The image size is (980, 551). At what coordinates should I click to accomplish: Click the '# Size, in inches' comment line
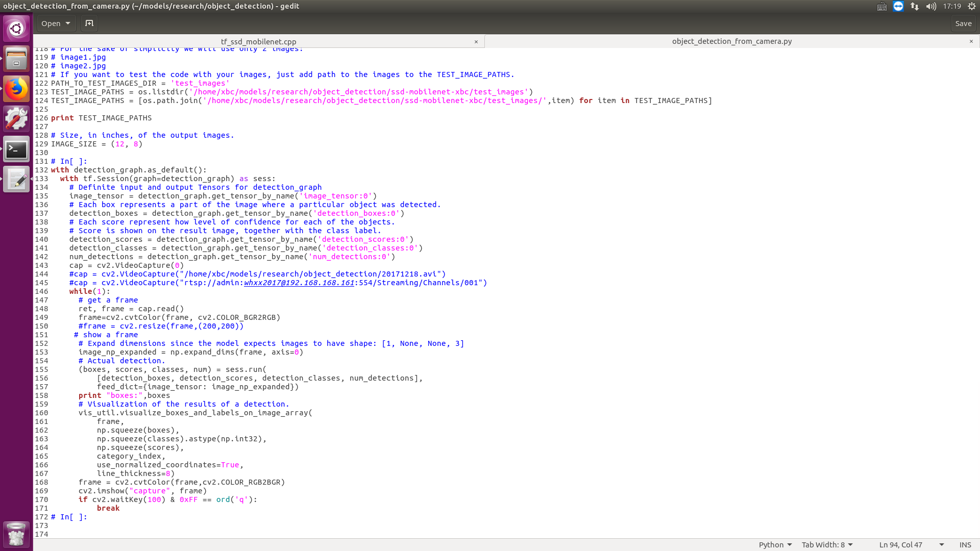tap(143, 135)
